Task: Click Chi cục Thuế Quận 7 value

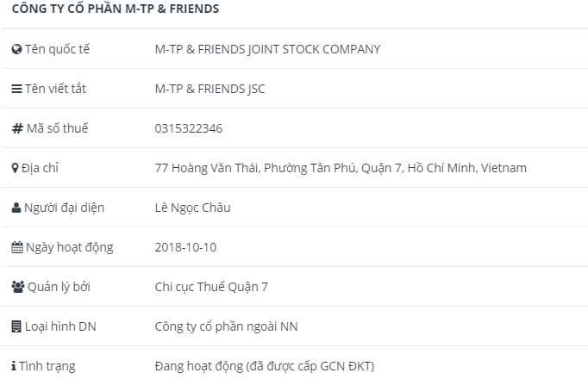Action: (211, 287)
